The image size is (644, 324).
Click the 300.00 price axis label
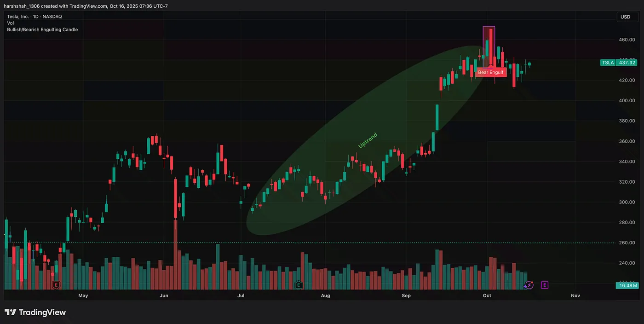coord(627,202)
